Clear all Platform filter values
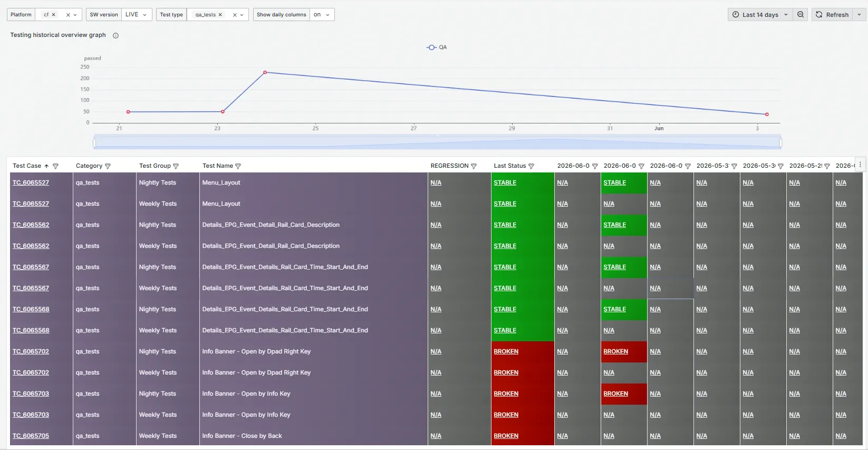 [x=68, y=15]
